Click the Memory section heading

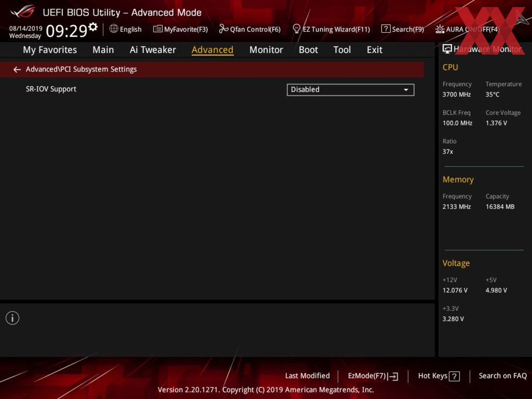[x=458, y=180]
